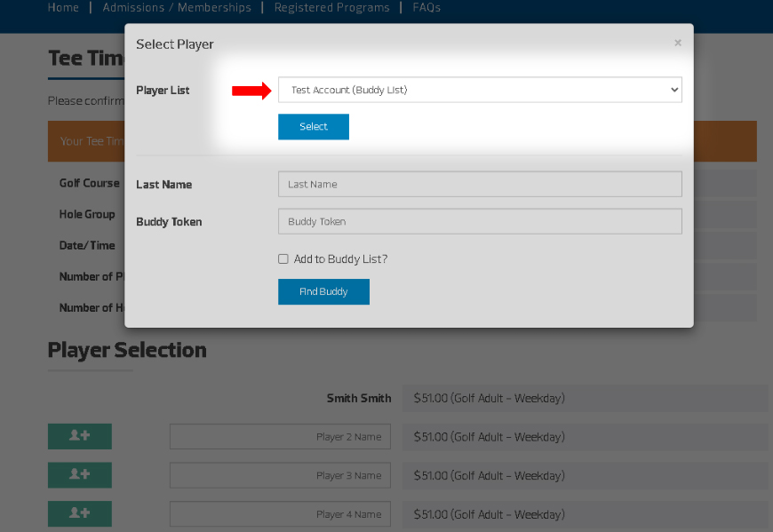Click add player icon for Player 3
Screen dimensions: 773x532
pyautogui.click(x=80, y=475)
